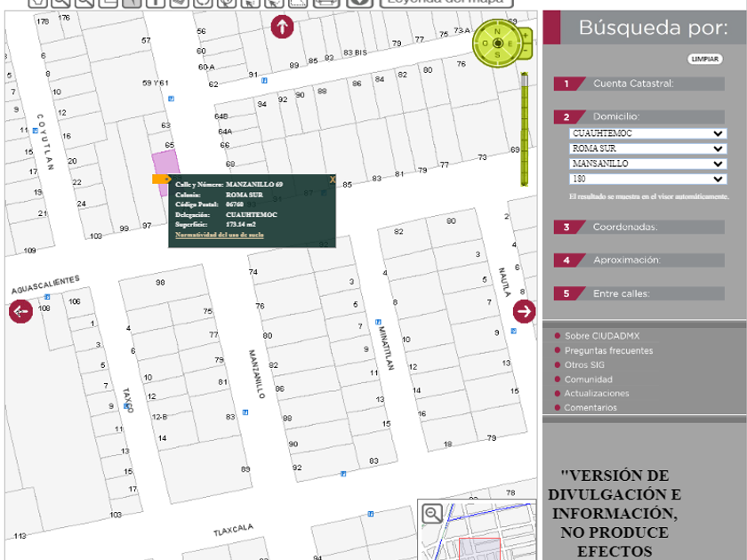The height and width of the screenshot is (560, 747).
Task: Click the pink highlighted parcel on the map
Action: 165,164
